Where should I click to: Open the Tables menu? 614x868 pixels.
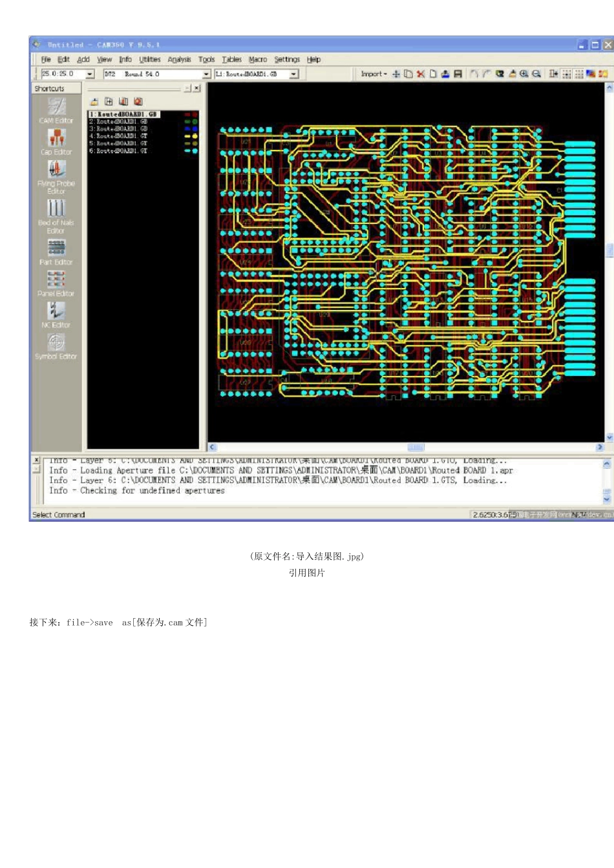[x=231, y=59]
